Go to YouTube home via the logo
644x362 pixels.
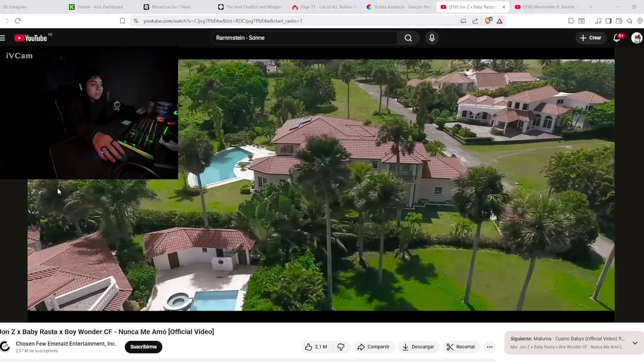click(31, 38)
